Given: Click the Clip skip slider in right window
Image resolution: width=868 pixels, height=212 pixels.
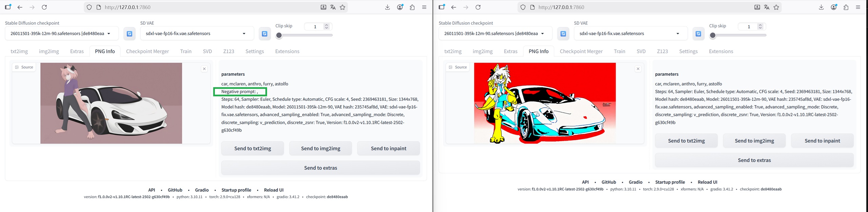Looking at the screenshot, I should coord(738,35).
